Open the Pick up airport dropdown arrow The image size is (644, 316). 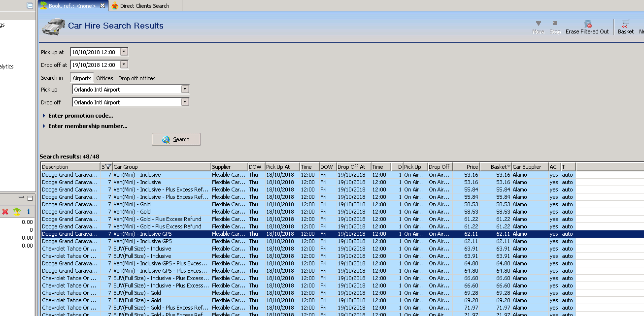pyautogui.click(x=185, y=90)
